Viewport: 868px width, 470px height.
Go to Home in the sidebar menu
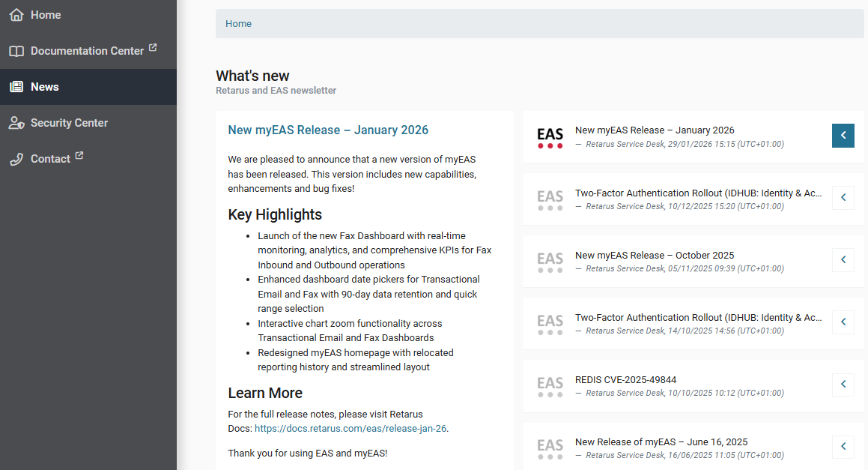[46, 15]
